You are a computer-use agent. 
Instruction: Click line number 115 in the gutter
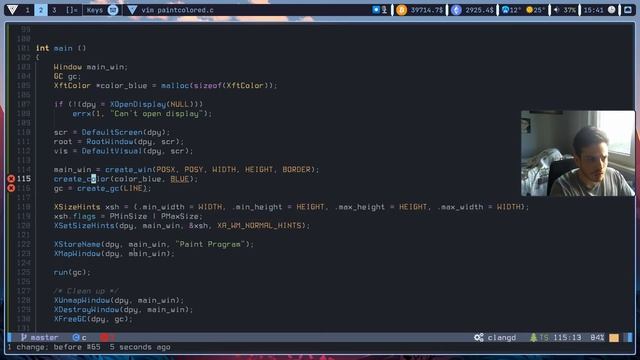coord(24,179)
